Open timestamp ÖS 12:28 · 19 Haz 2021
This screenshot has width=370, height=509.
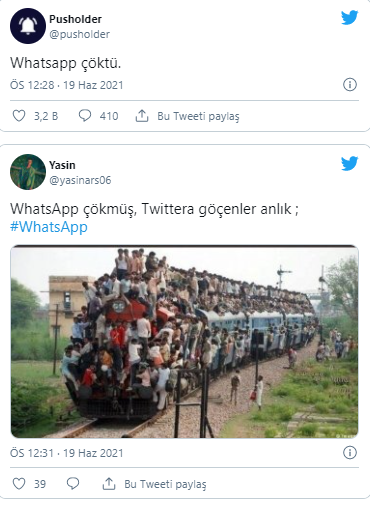point(67,85)
